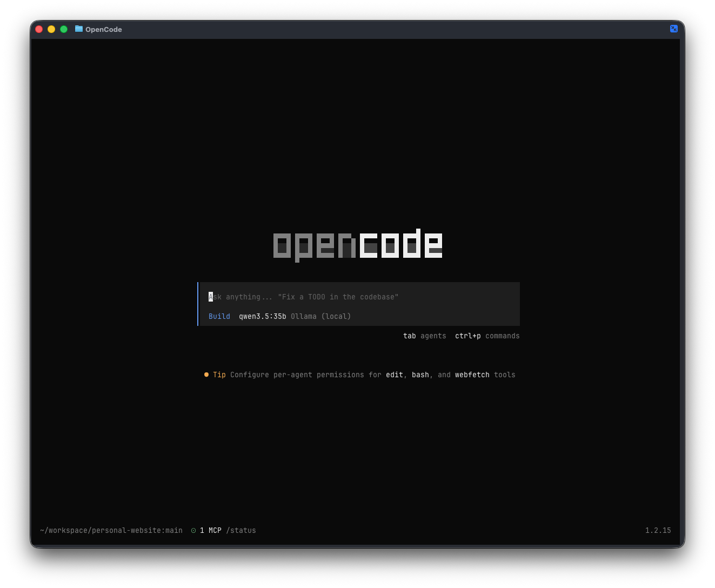
Task: Open the "ctrl+p commands" palette hint
Action: [487, 336]
